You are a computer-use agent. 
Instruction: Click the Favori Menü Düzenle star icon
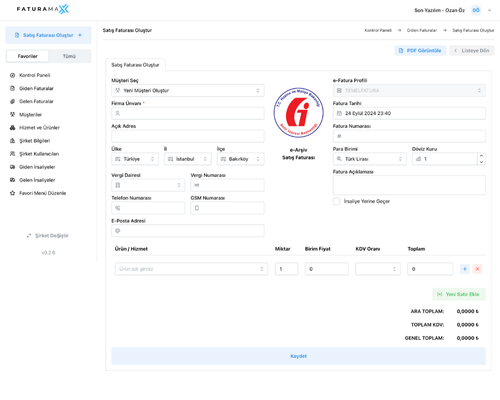13,193
